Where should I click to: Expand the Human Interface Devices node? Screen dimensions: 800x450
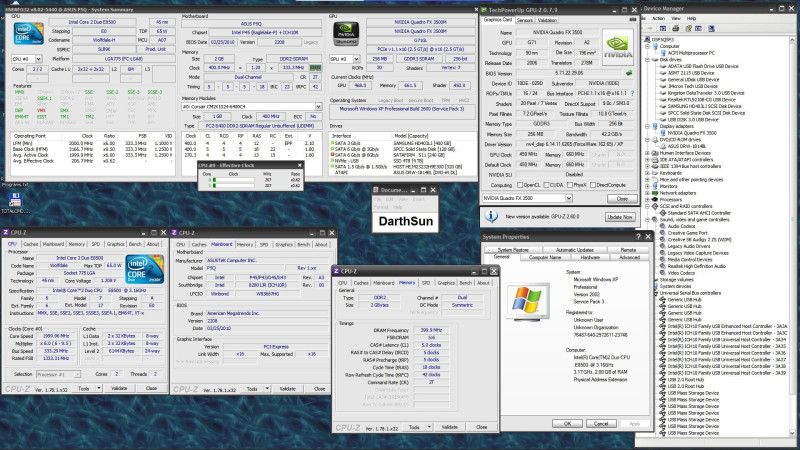[647, 153]
